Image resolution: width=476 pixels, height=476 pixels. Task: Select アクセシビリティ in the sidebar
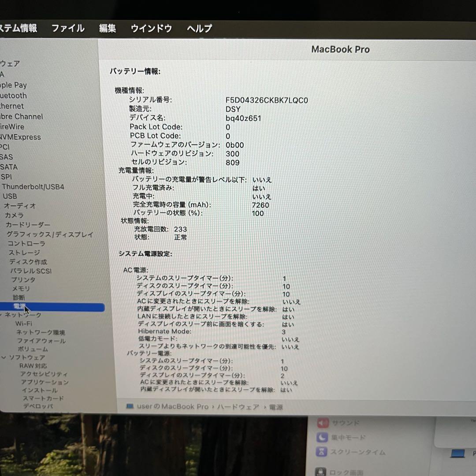[x=44, y=374]
